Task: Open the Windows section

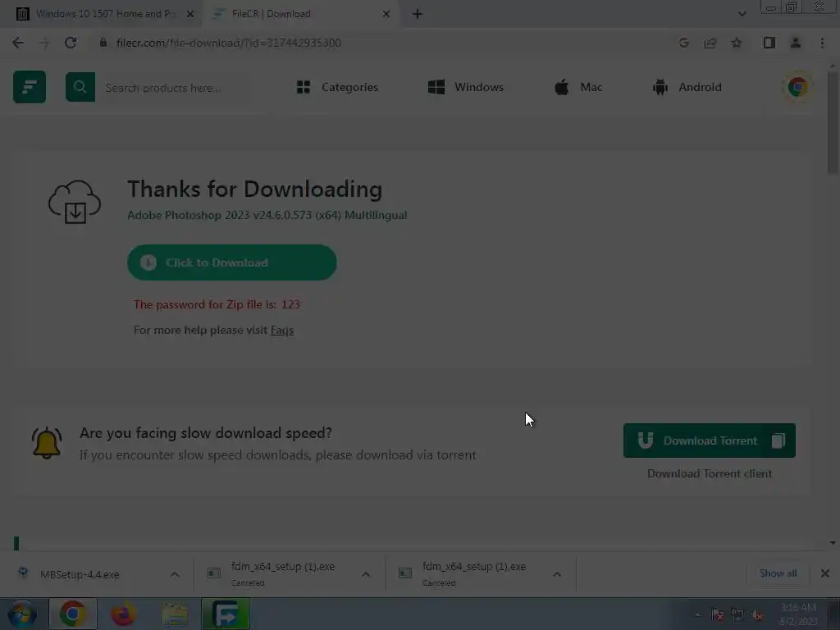Action: [466, 87]
